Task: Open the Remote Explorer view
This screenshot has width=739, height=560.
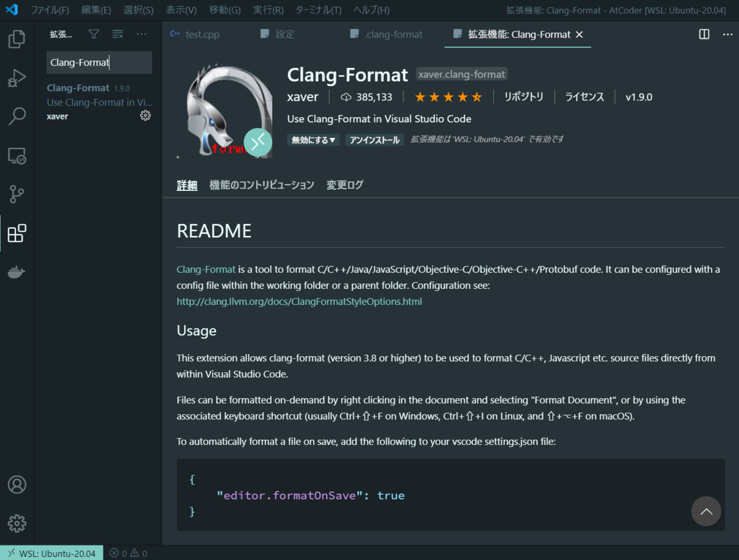Action: (17, 156)
